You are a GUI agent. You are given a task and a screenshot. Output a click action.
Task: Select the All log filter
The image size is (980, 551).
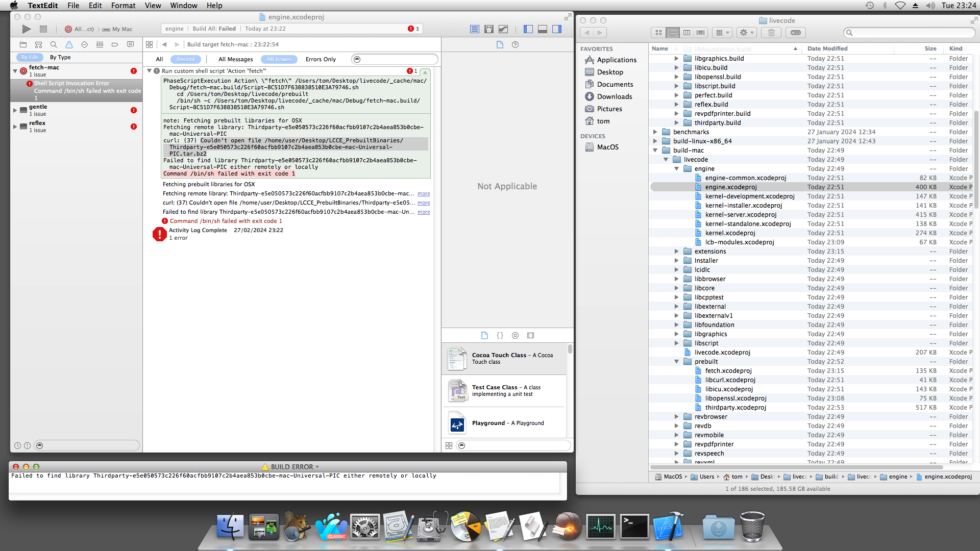[x=159, y=59]
